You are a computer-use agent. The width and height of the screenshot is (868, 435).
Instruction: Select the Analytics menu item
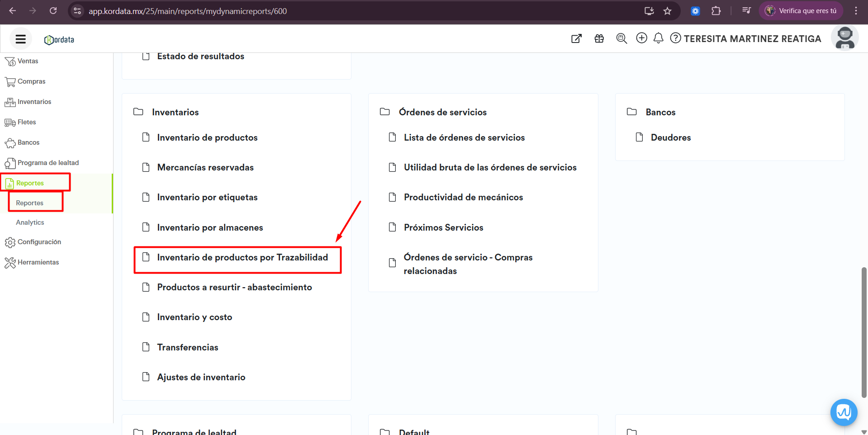click(29, 222)
